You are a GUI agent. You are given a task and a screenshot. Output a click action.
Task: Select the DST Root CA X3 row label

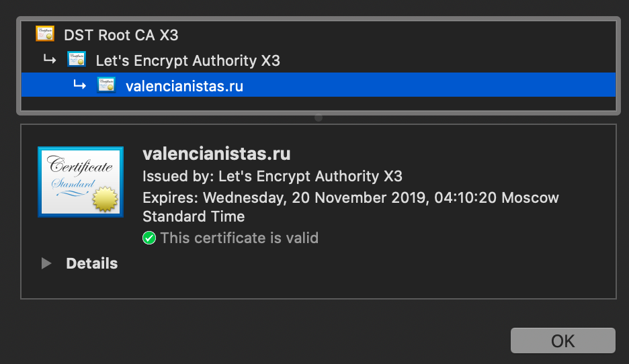tap(121, 35)
